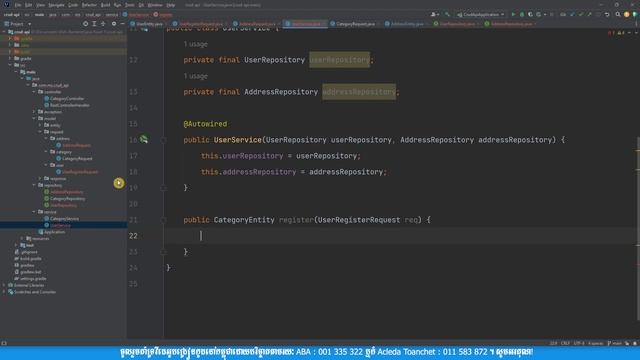Open the View menu
The height and width of the screenshot is (360, 640).
(40, 5)
